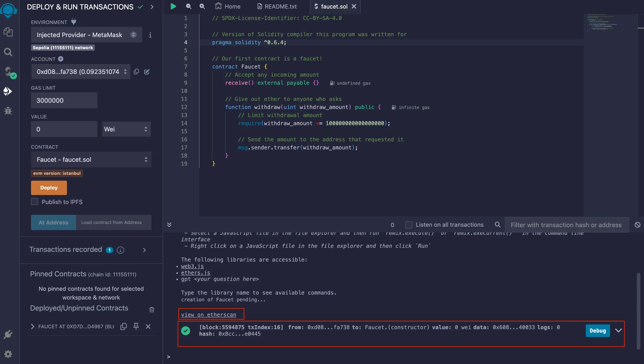Close the faucet.sol tab
The image size is (644, 364).
(354, 6)
